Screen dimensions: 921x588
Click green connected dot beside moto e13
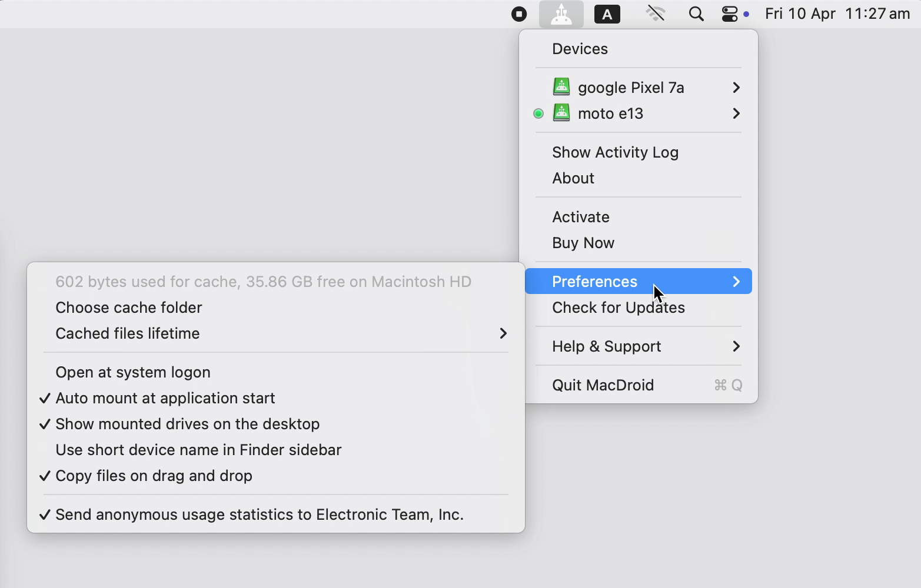click(x=538, y=113)
